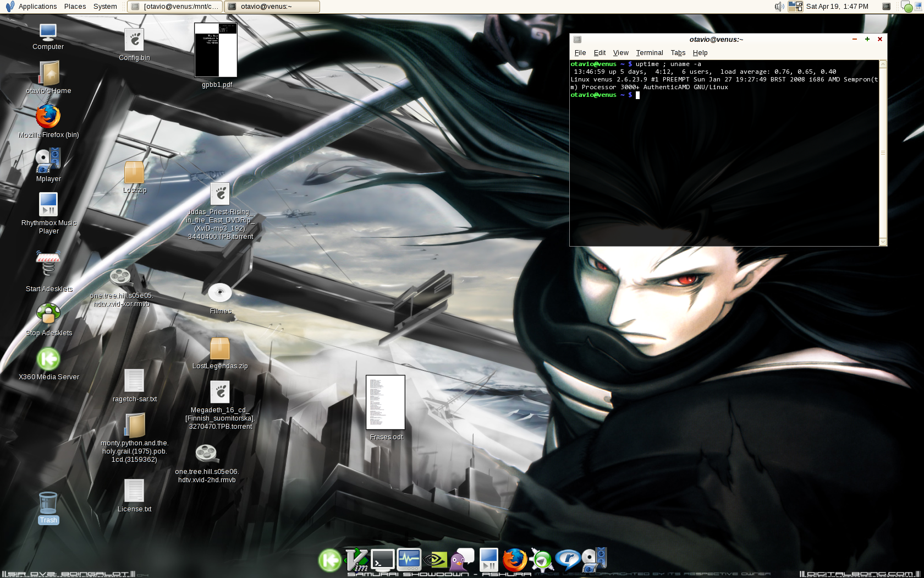The width and height of the screenshot is (924, 578).
Task: Select one.tree.hill.s05e06 rmvb video file
Action: coord(206,454)
